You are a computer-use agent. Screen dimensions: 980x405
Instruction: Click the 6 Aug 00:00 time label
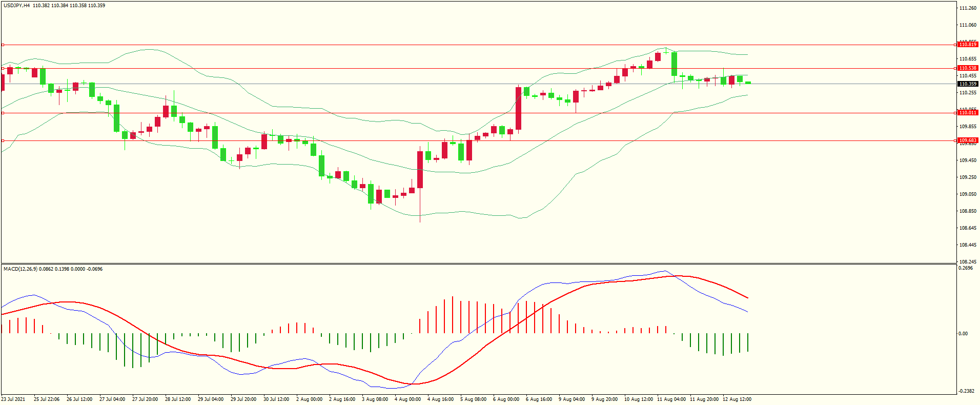(x=506, y=399)
